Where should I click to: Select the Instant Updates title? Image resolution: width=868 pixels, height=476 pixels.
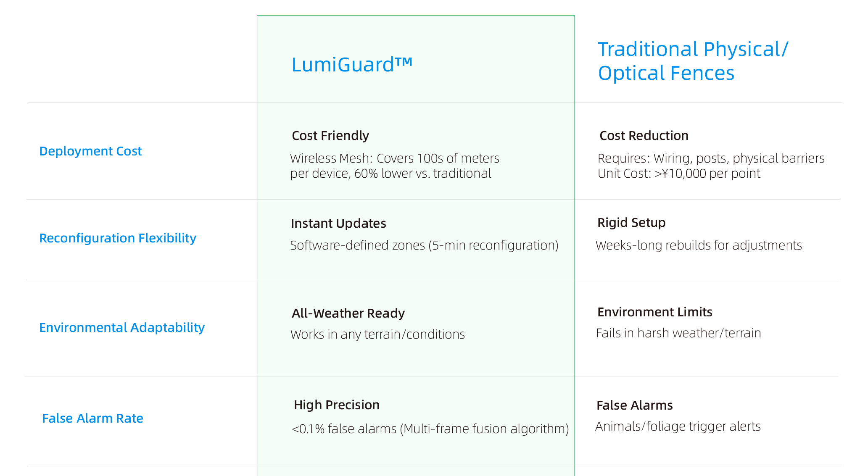pyautogui.click(x=338, y=223)
